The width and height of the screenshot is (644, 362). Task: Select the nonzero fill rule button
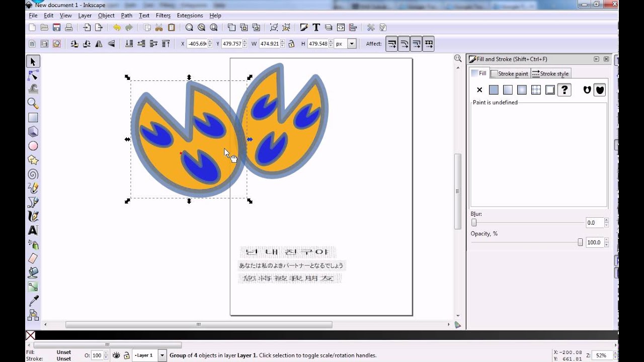(599, 90)
